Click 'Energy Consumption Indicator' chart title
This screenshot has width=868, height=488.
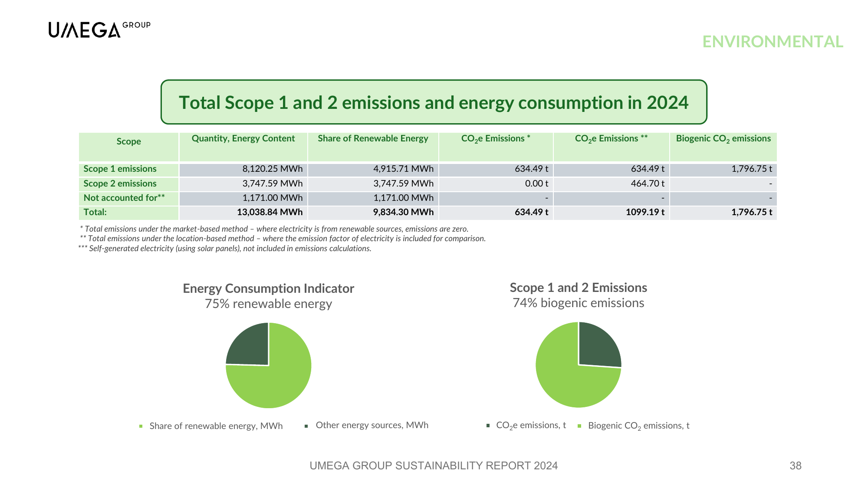(268, 288)
